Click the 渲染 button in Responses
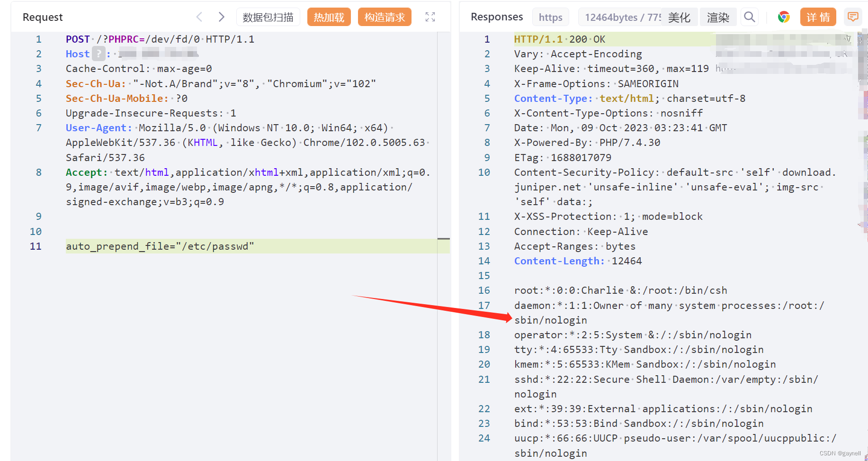 coord(718,17)
